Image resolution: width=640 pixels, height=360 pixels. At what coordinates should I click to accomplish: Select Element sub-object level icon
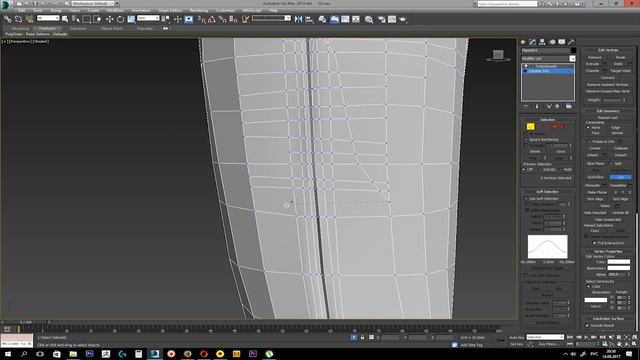[562, 127]
